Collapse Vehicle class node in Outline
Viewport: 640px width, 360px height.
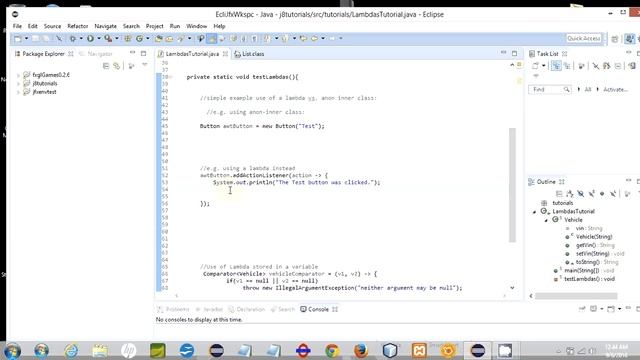click(x=546, y=220)
